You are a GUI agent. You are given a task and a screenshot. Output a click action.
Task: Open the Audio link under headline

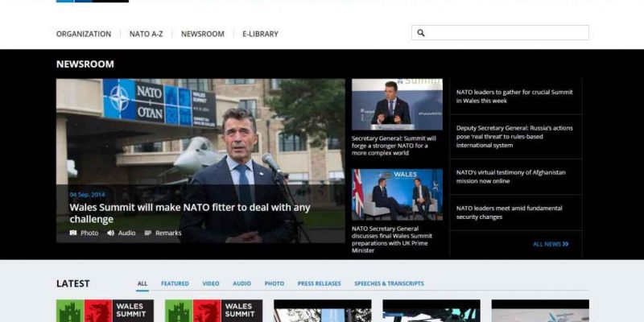[x=127, y=233]
